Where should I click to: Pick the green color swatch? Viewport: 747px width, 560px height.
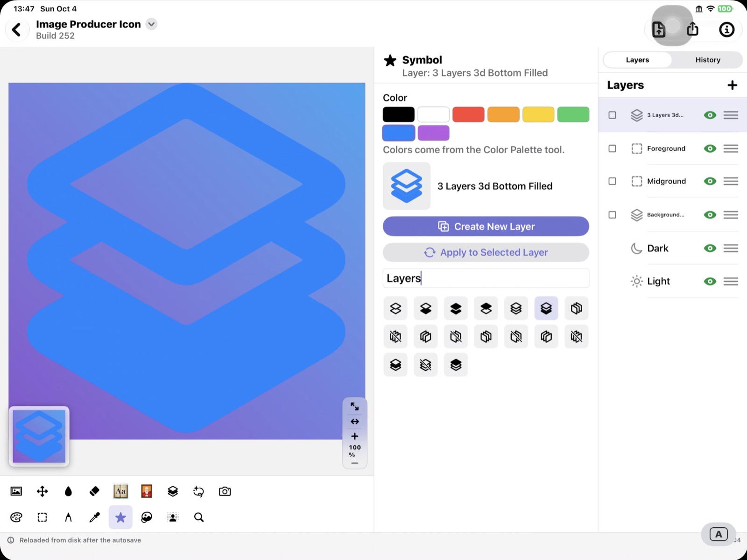pyautogui.click(x=573, y=114)
